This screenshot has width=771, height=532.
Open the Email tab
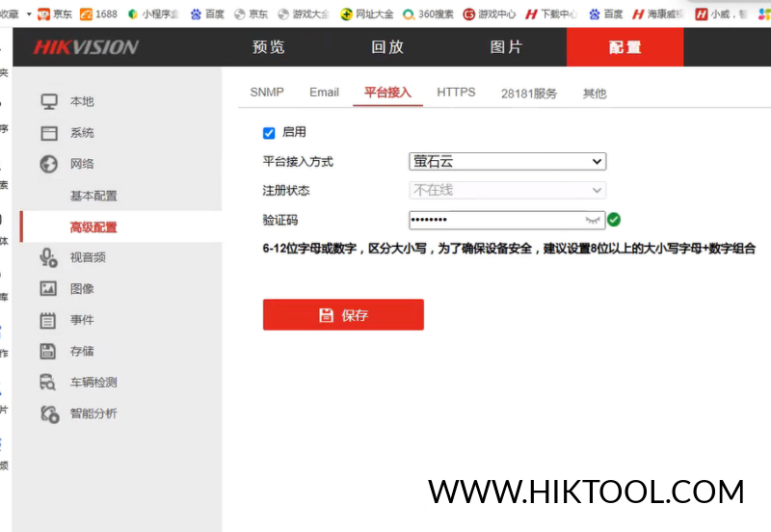click(324, 93)
